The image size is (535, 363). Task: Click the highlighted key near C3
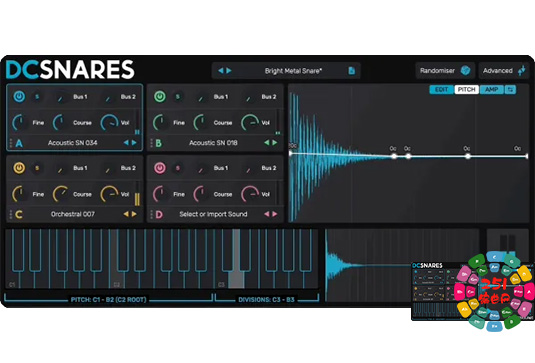[x=236, y=280]
